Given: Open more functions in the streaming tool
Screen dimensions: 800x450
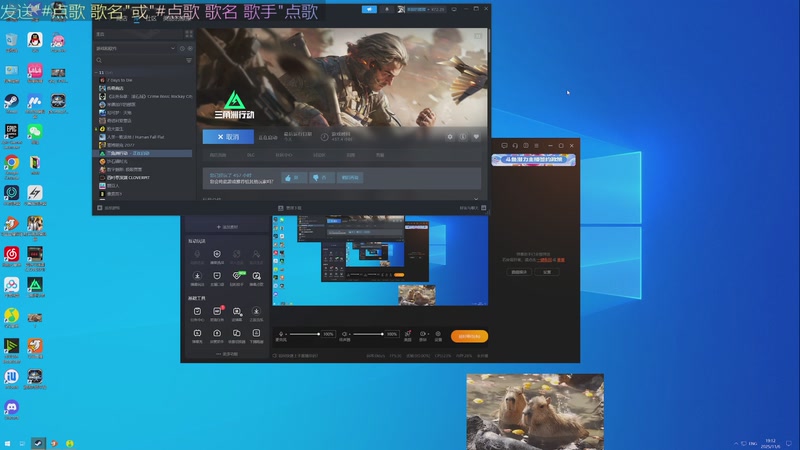Looking at the screenshot, I should coord(227,354).
